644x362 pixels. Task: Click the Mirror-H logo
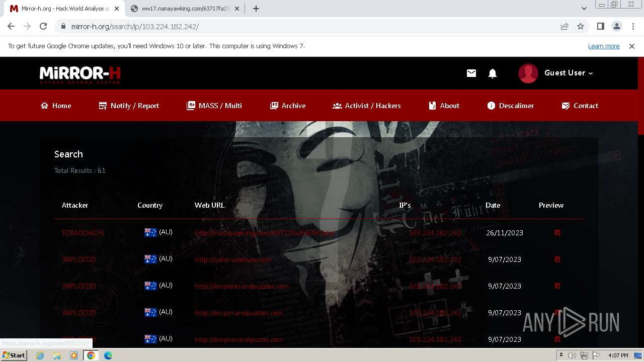point(80,74)
